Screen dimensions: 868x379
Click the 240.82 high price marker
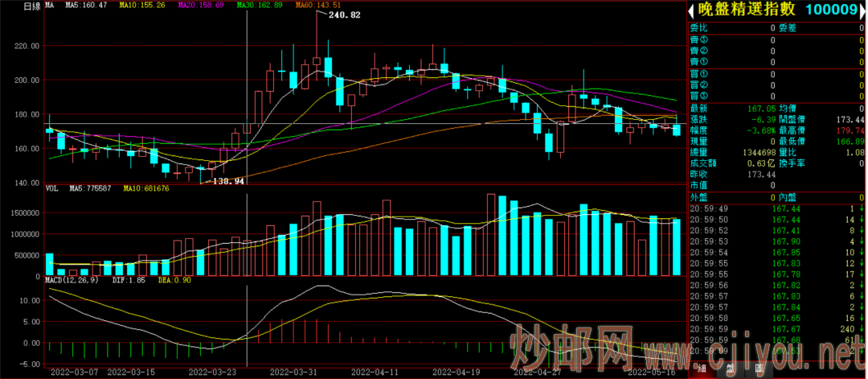(344, 16)
